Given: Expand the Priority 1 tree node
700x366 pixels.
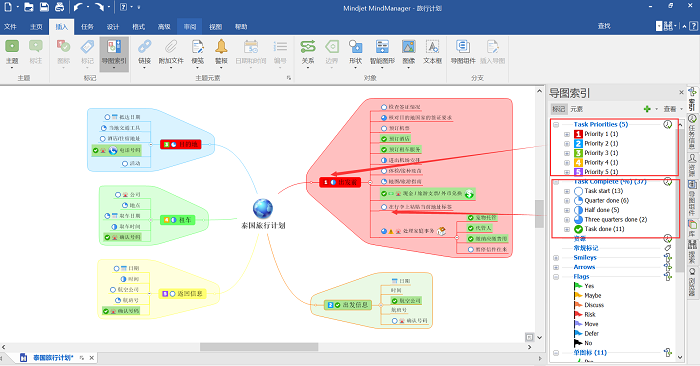Looking at the screenshot, I should (567, 134).
